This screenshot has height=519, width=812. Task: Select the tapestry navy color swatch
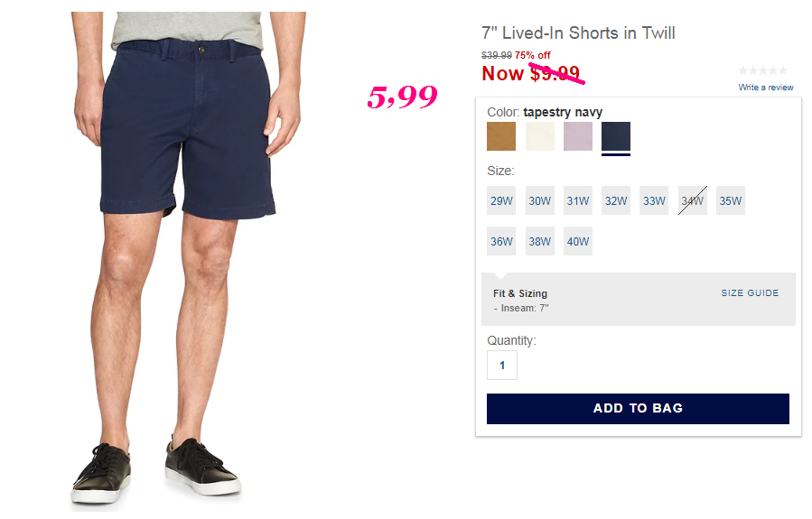pos(616,136)
